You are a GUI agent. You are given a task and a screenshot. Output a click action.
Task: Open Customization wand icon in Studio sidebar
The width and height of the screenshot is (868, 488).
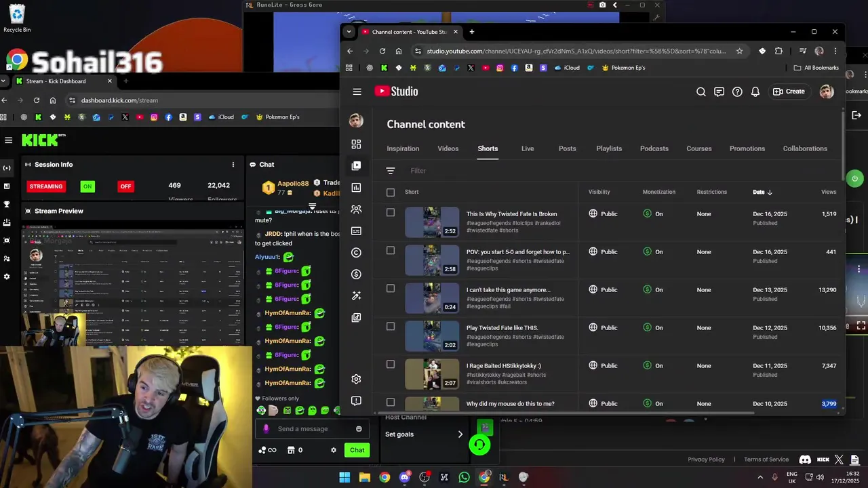click(356, 296)
